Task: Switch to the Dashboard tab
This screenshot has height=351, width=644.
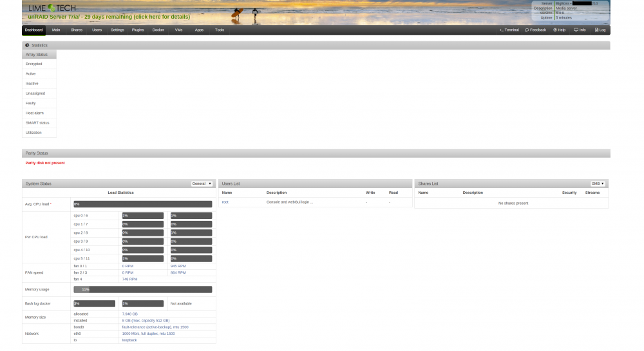Action: click(x=33, y=30)
